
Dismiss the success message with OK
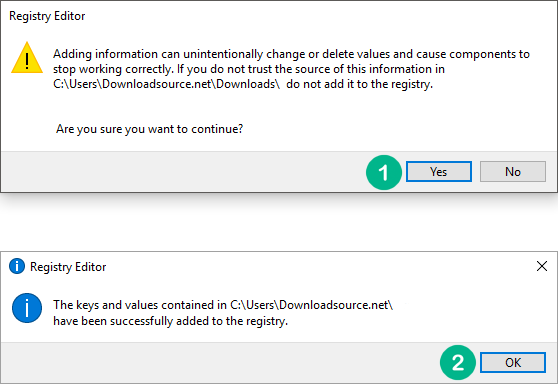pyautogui.click(x=512, y=362)
